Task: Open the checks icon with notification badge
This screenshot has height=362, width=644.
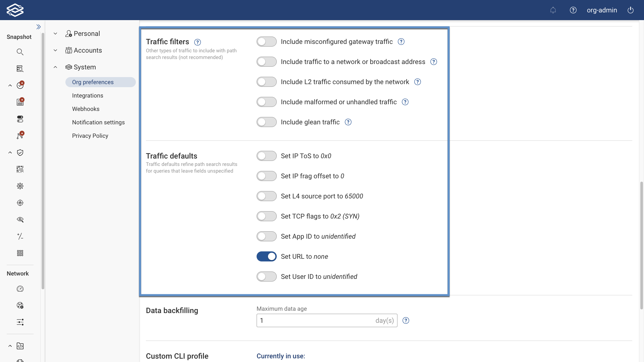Action: click(x=20, y=85)
